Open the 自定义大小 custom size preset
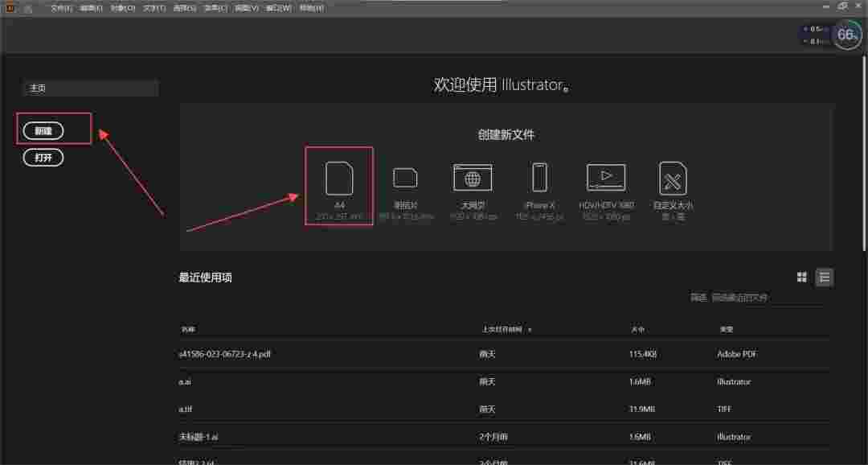 [674, 179]
